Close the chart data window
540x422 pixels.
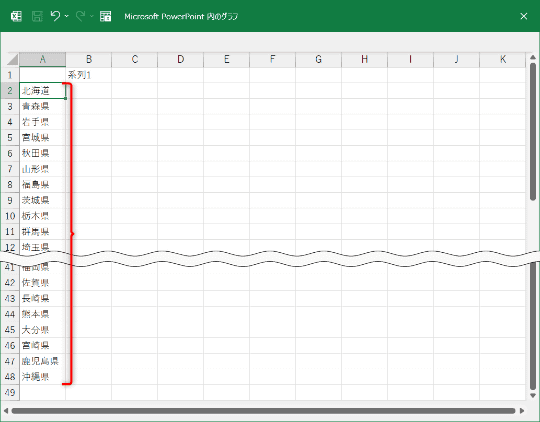point(523,16)
